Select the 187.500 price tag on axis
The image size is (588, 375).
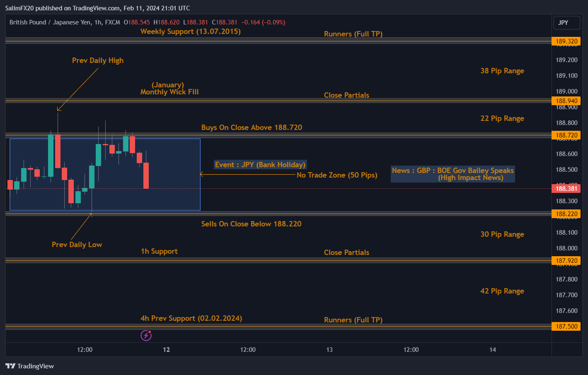coord(566,327)
